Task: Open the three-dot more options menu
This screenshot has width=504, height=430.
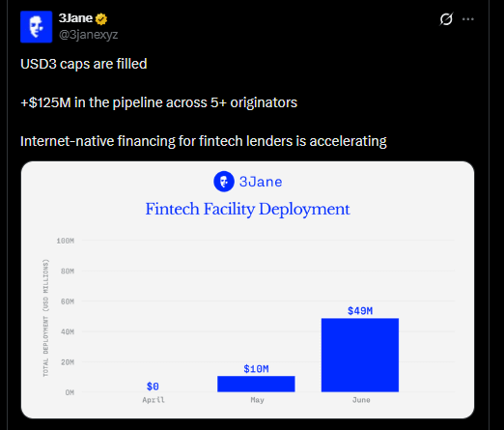Action: (x=467, y=19)
